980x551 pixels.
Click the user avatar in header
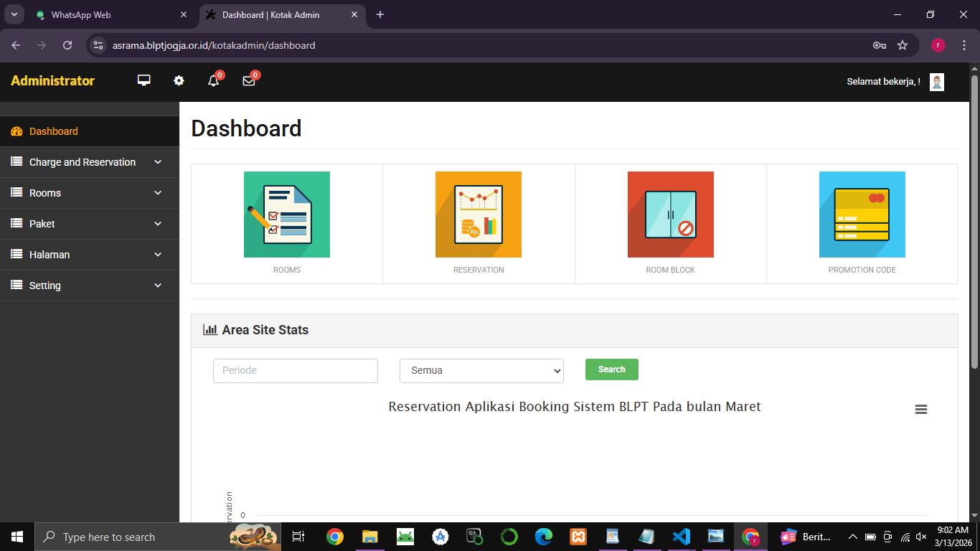tap(936, 82)
